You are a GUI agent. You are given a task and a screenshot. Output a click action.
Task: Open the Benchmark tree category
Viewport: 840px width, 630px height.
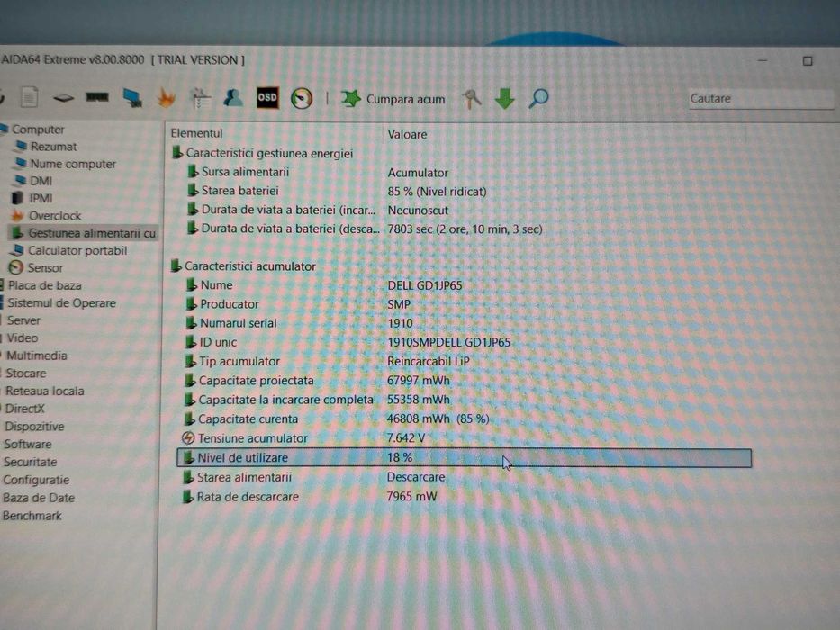[32, 516]
